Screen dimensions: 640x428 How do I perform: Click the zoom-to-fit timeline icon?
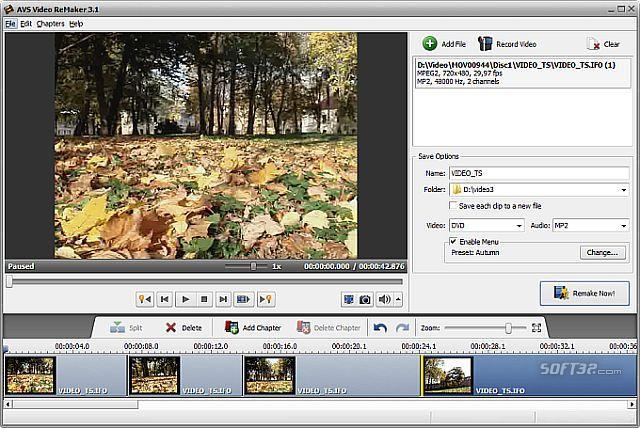tap(536, 327)
